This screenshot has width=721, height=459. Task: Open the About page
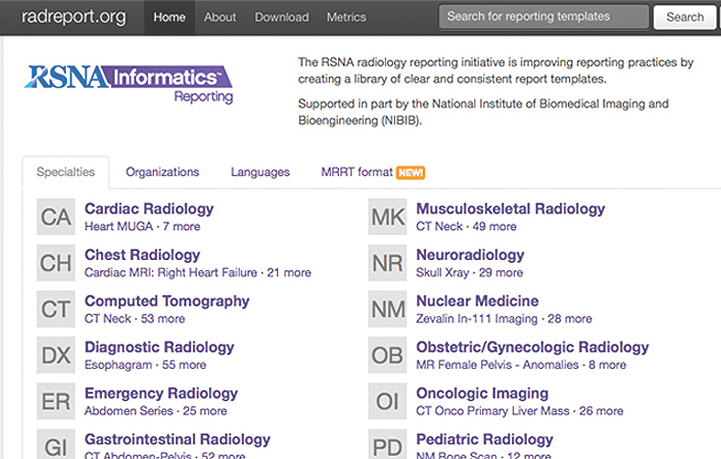(220, 17)
